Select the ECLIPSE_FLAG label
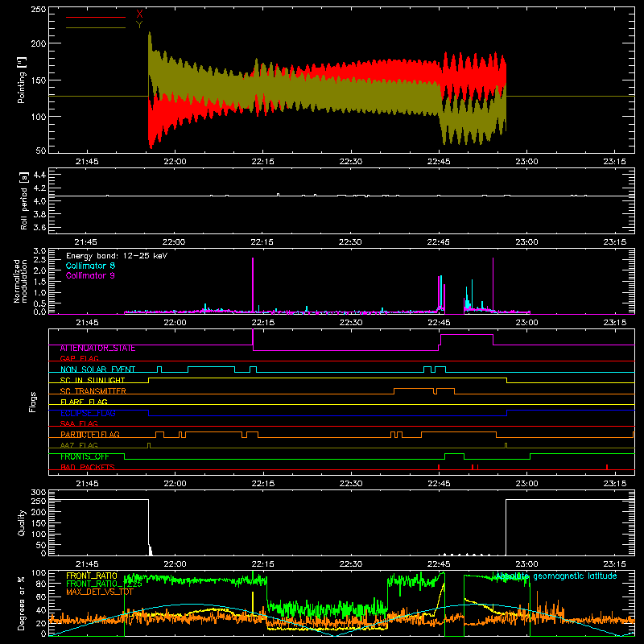The height and width of the screenshot is (644, 644). [x=88, y=413]
